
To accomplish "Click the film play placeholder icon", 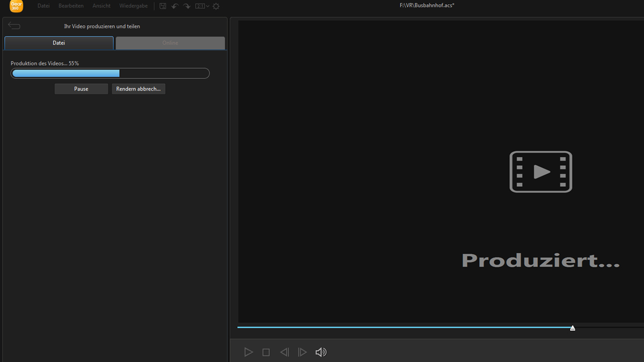I will point(540,172).
